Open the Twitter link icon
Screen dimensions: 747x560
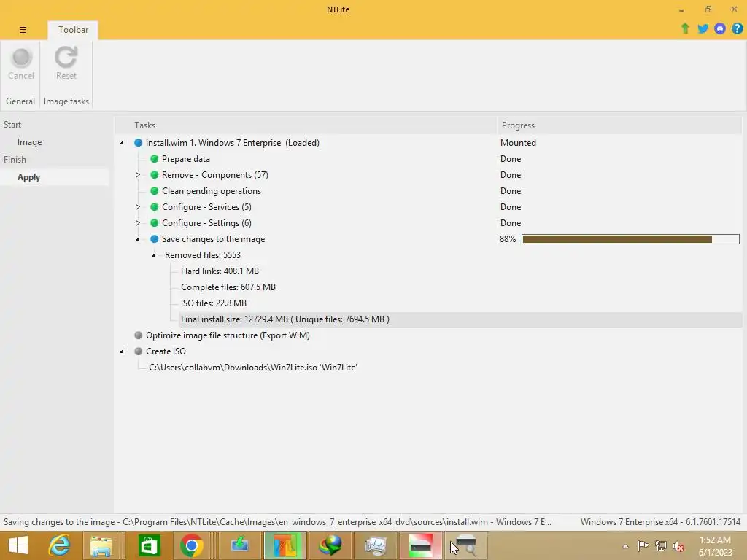click(703, 28)
